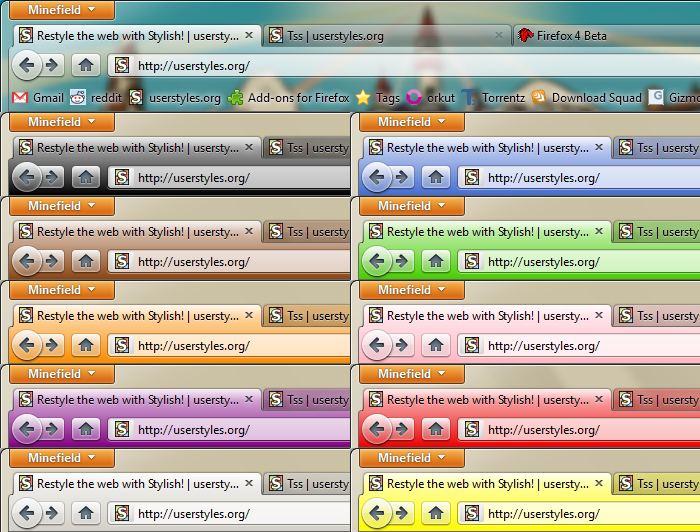Click the Back arrow in the blue-themed toolbar
700x532 pixels.
(x=377, y=178)
